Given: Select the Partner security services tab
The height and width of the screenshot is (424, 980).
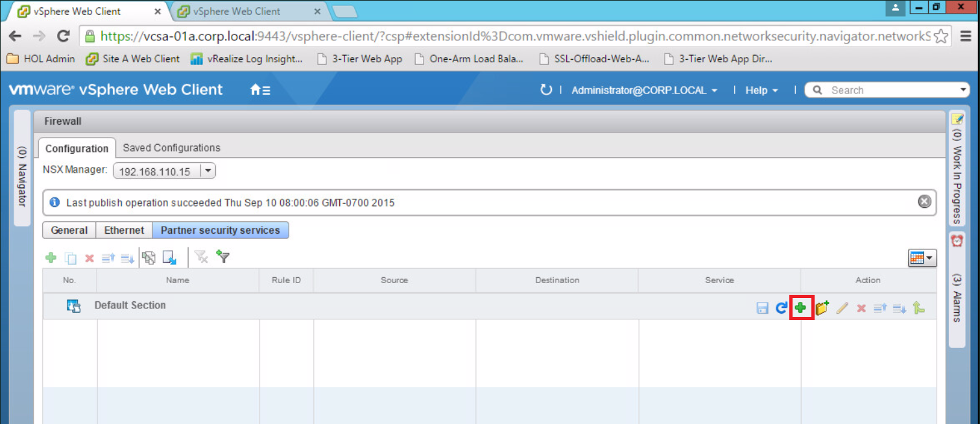Looking at the screenshot, I should click(221, 231).
